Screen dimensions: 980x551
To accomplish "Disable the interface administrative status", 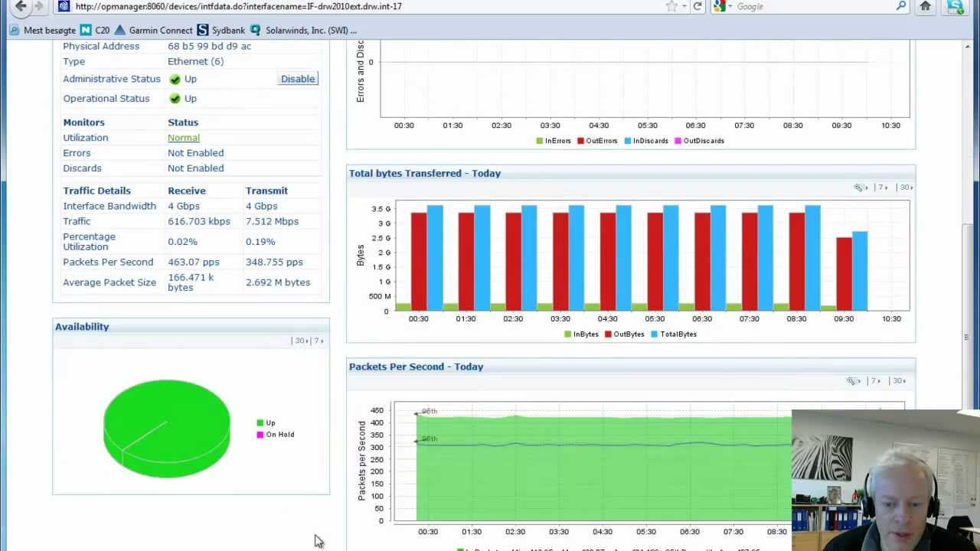I will (298, 79).
